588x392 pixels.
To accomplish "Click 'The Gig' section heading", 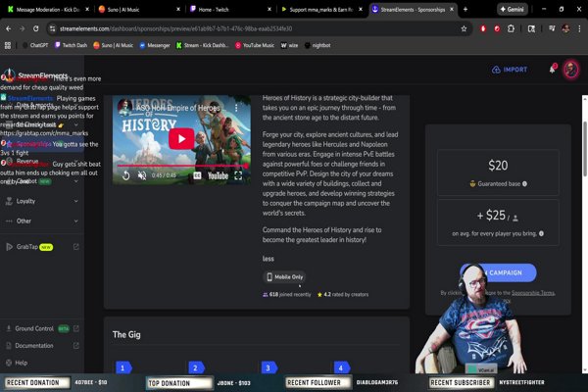I will 126,334.
